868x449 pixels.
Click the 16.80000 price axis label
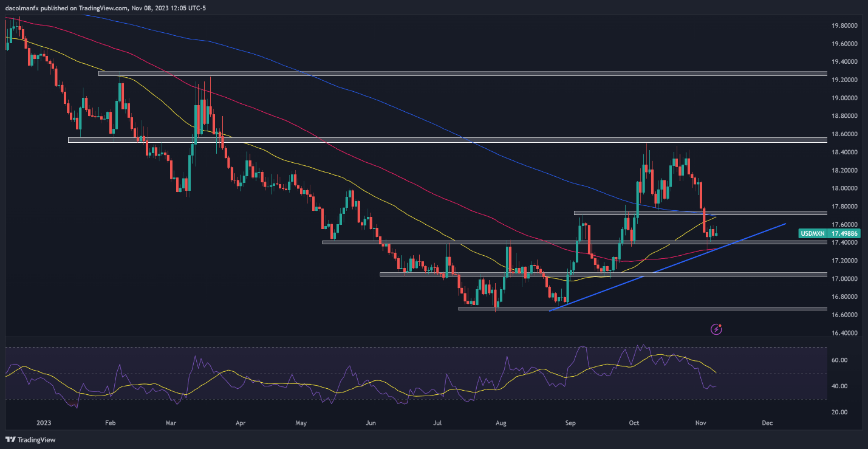(x=845, y=297)
